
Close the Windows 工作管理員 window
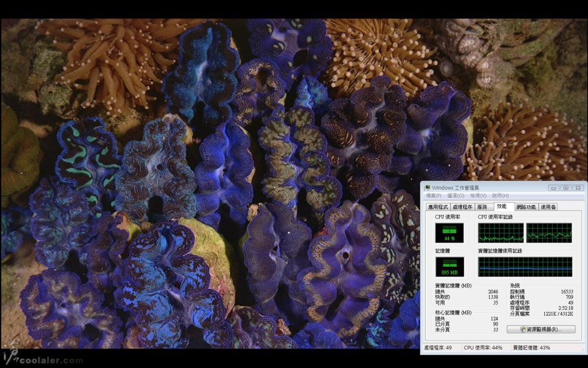pos(578,188)
